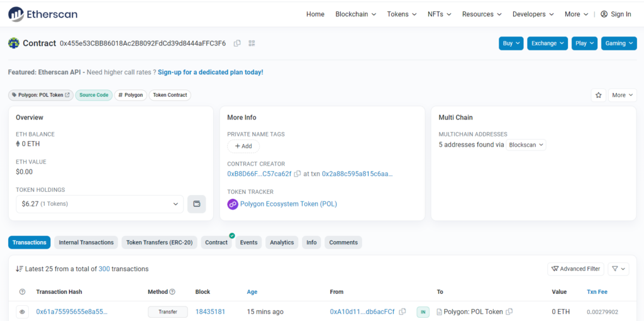The image size is (644, 321).
Task: Open the token holdings wallet icon
Action: [x=196, y=204]
